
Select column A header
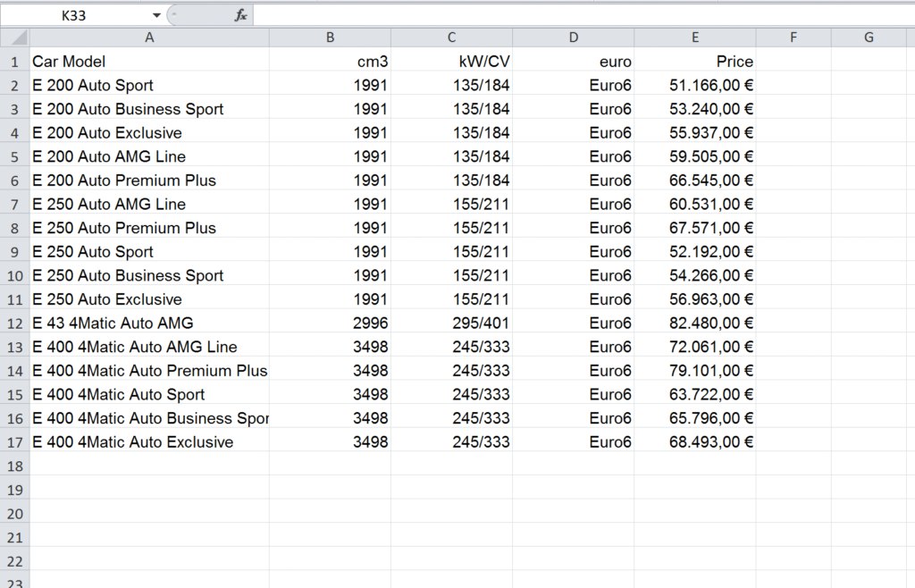coord(149,38)
